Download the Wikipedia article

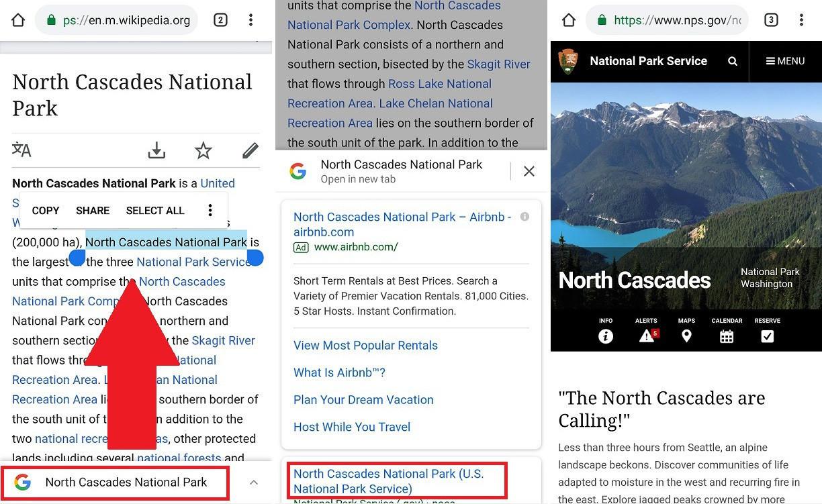coord(156,150)
